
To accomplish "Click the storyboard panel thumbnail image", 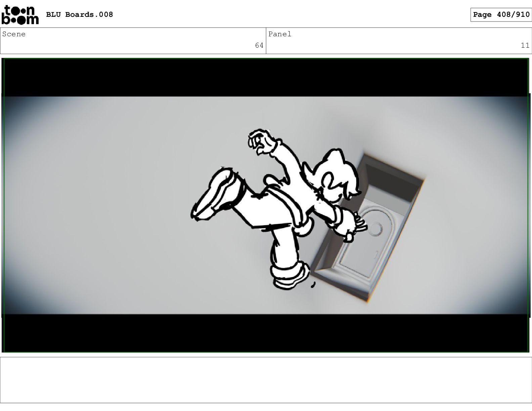I will coord(266,205).
